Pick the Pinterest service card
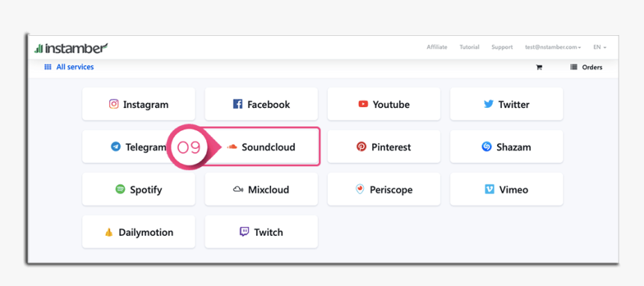Viewport: 644px width, 286px height. (384, 147)
